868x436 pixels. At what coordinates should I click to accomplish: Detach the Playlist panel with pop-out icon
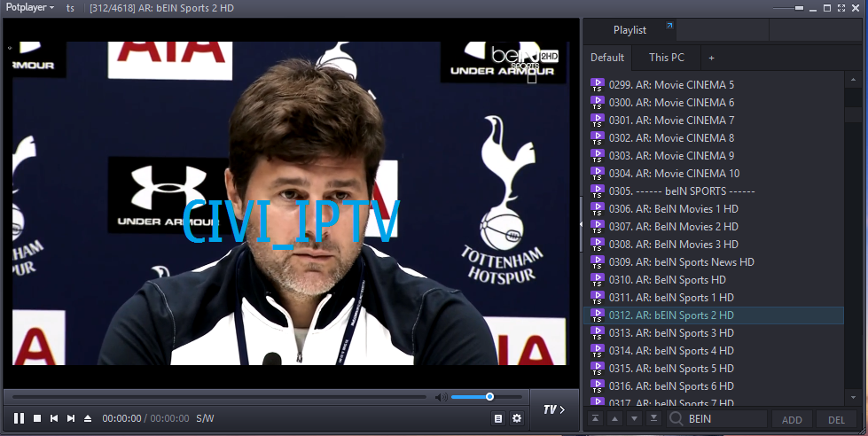pos(669,27)
